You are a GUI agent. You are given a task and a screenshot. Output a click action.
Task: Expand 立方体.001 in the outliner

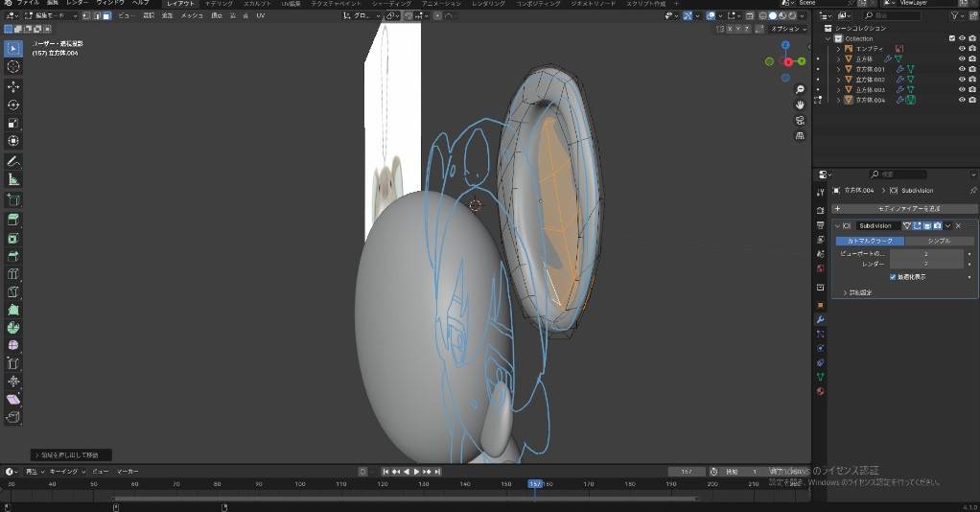coord(838,69)
